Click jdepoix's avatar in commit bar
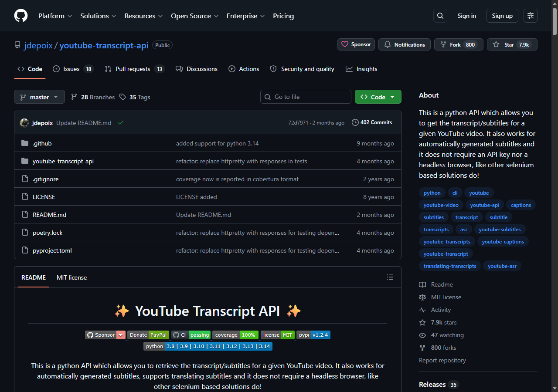 coord(24,123)
